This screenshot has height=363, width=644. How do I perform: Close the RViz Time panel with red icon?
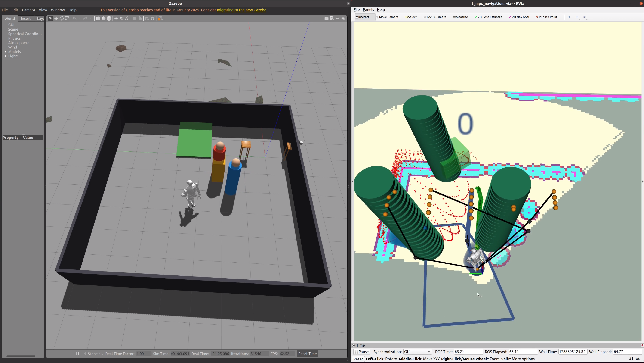[642, 345]
